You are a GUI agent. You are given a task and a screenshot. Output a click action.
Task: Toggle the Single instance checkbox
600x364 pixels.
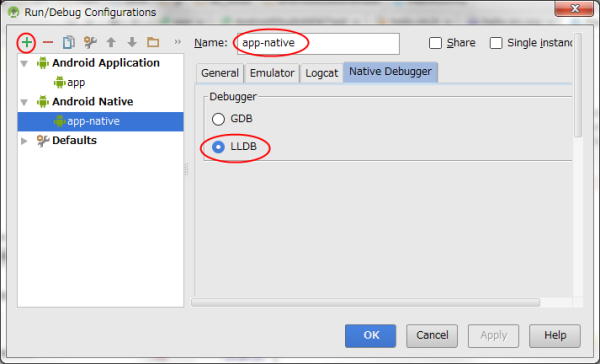coord(496,43)
